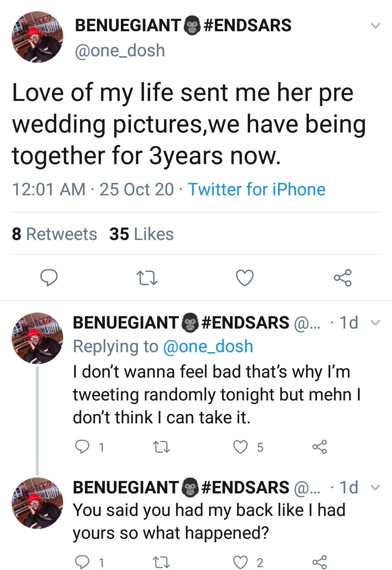The image size is (392, 570).
Task: Retweet the "You said you had my back" tweet
Action: click(162, 562)
